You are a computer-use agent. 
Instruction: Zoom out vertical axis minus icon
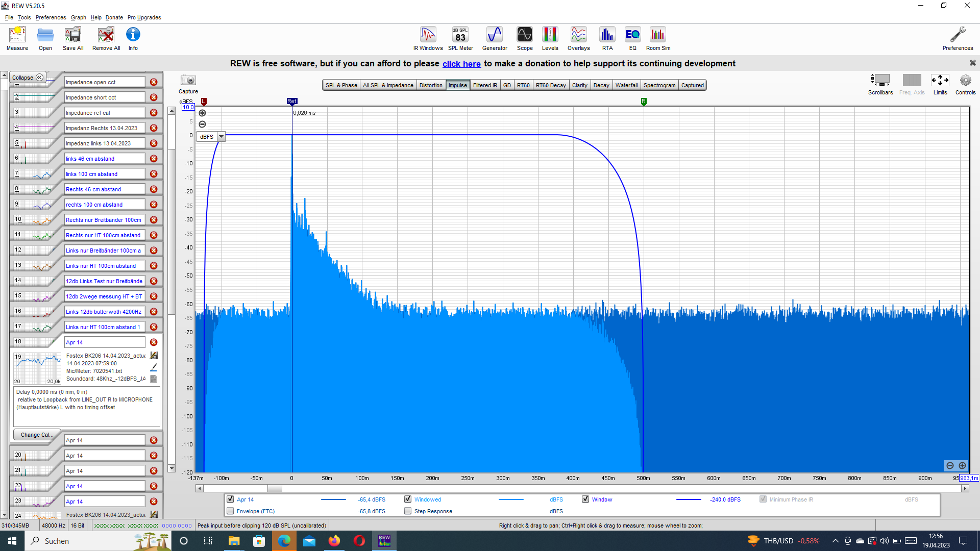click(202, 124)
